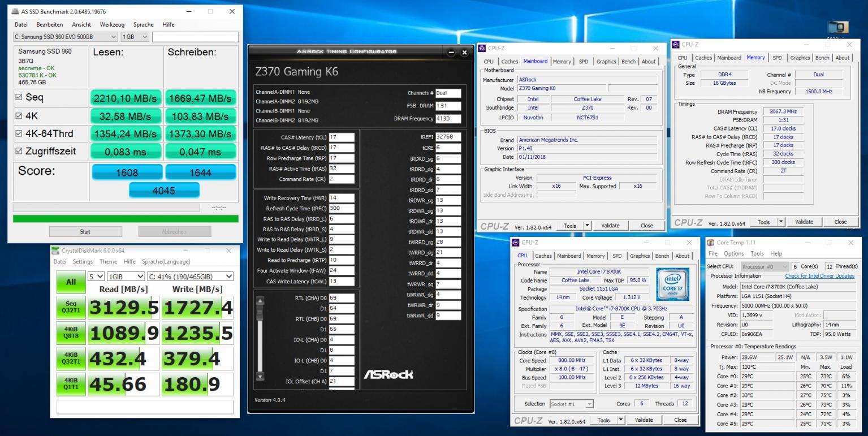The image size is (868, 436).
Task: Open the Datei menu in AS SSD Benchmark
Action: [x=21, y=24]
